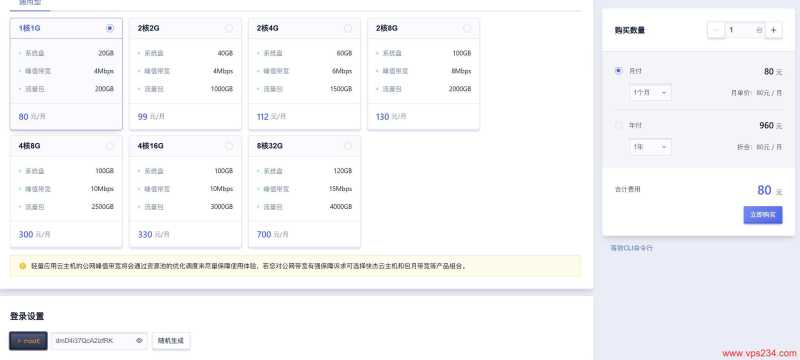
Task: Click the 登录设置 section heading
Action: click(x=27, y=316)
